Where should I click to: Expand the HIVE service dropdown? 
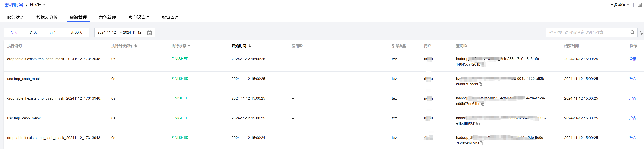point(44,5)
